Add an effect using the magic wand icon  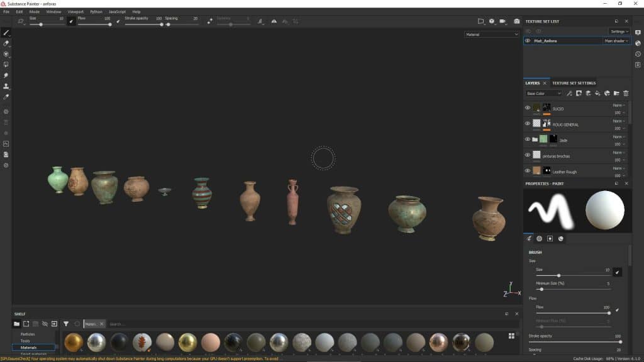point(569,94)
